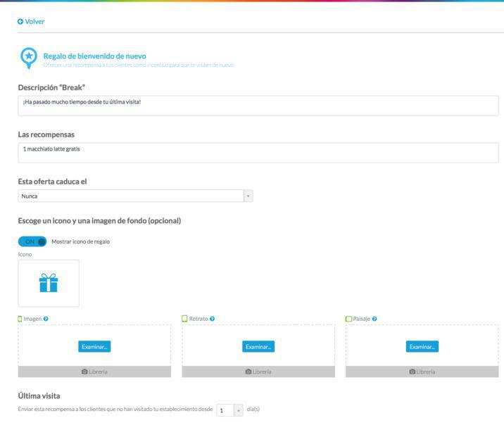504x430 pixels.
Task: Open the Esta oferta caduca el dropdown
Action: pyautogui.click(x=135, y=196)
